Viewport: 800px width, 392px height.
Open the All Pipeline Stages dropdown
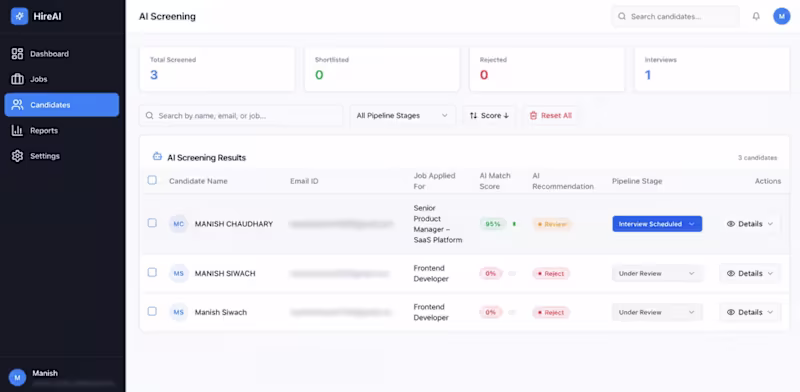pyautogui.click(x=403, y=116)
